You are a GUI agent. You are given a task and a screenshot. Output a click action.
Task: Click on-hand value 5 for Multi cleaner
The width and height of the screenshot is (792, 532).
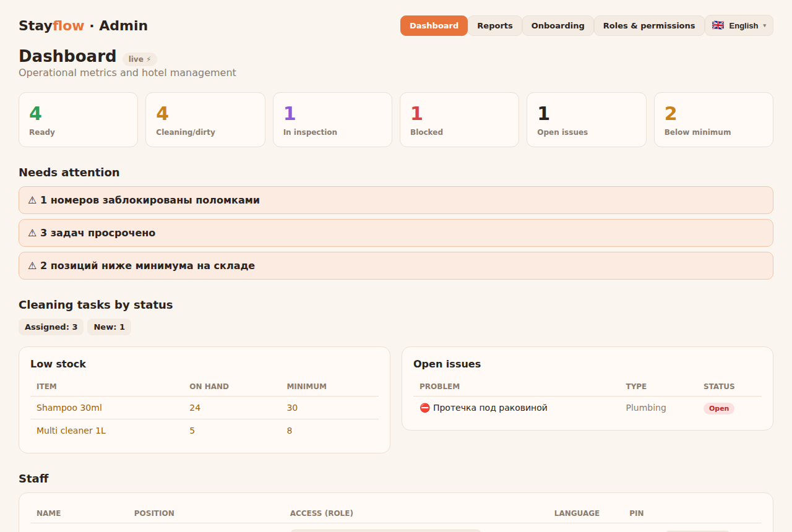[x=192, y=431]
